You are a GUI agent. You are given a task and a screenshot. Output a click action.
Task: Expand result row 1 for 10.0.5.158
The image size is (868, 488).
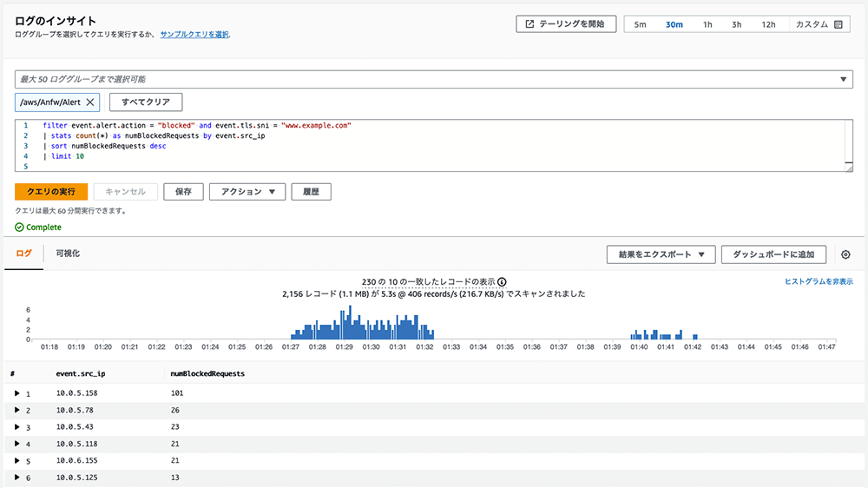pyautogui.click(x=17, y=393)
